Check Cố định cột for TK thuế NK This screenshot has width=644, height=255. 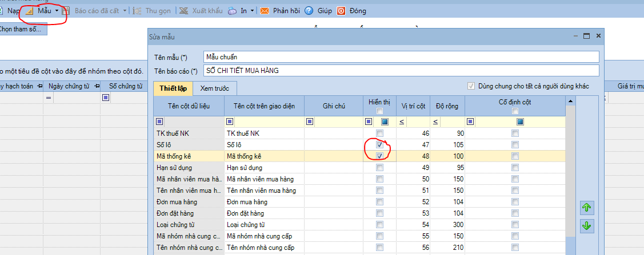coord(515,133)
